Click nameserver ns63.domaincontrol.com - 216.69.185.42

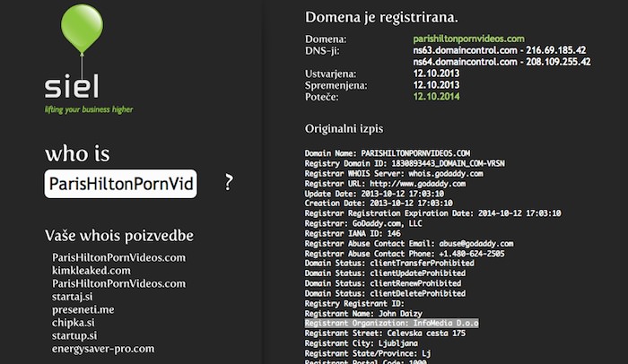pos(500,50)
